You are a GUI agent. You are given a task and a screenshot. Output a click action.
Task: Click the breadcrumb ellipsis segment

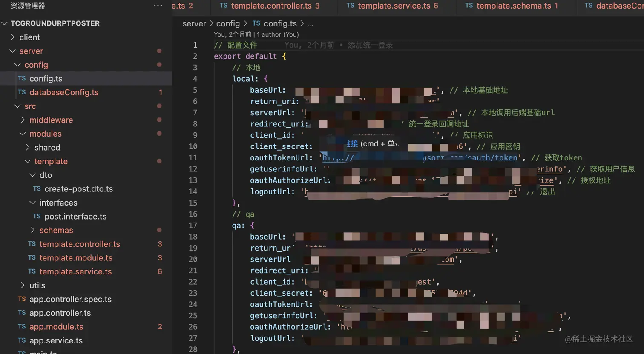[x=310, y=24]
